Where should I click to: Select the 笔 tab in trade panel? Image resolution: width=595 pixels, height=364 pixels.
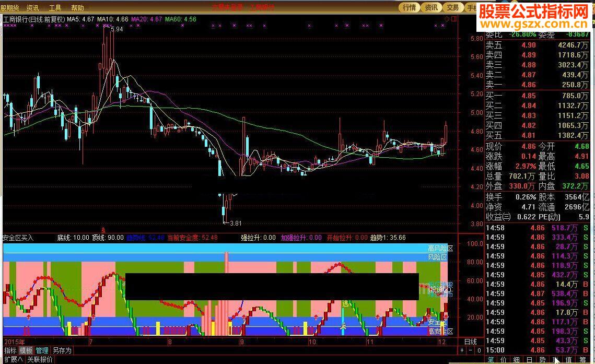pyautogui.click(x=491, y=360)
